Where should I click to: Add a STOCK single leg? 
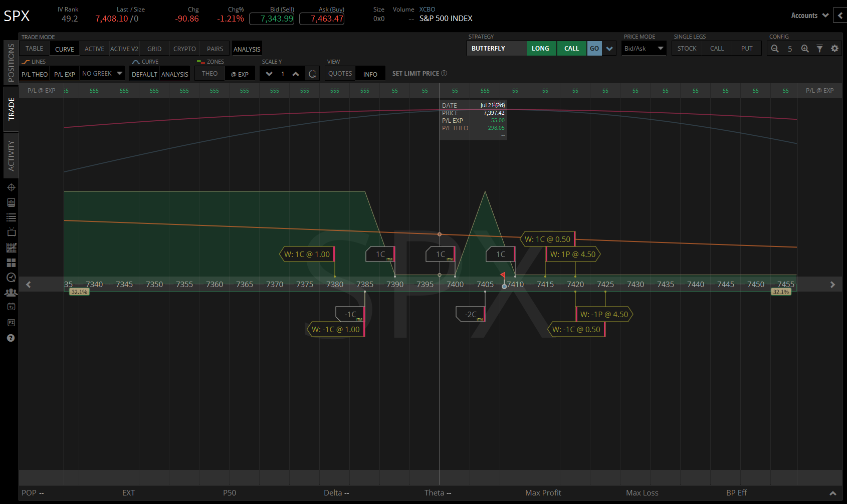coord(687,49)
